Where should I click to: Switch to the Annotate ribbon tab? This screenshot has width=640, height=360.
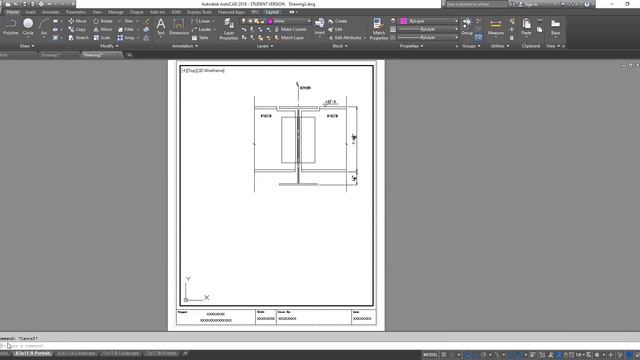pyautogui.click(x=51, y=12)
